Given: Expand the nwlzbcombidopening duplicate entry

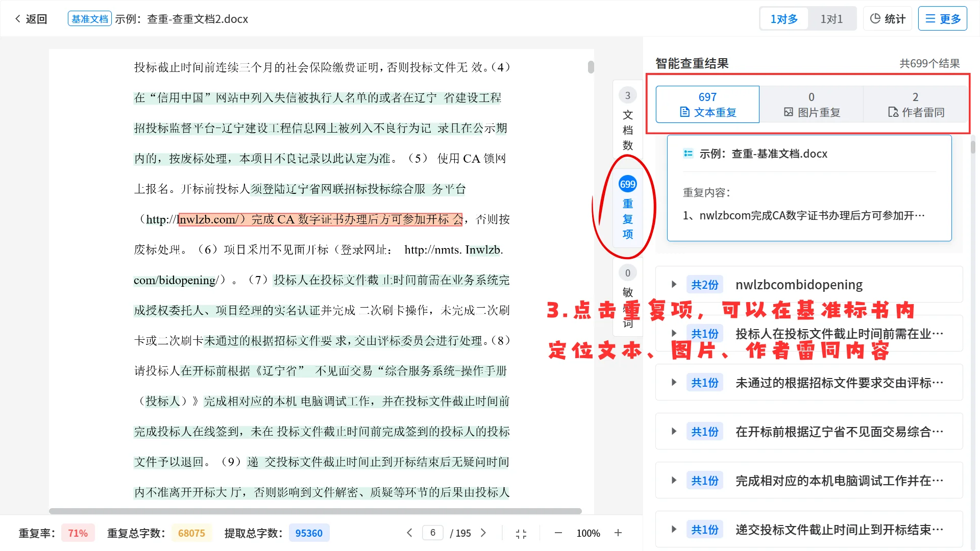Looking at the screenshot, I should [674, 284].
